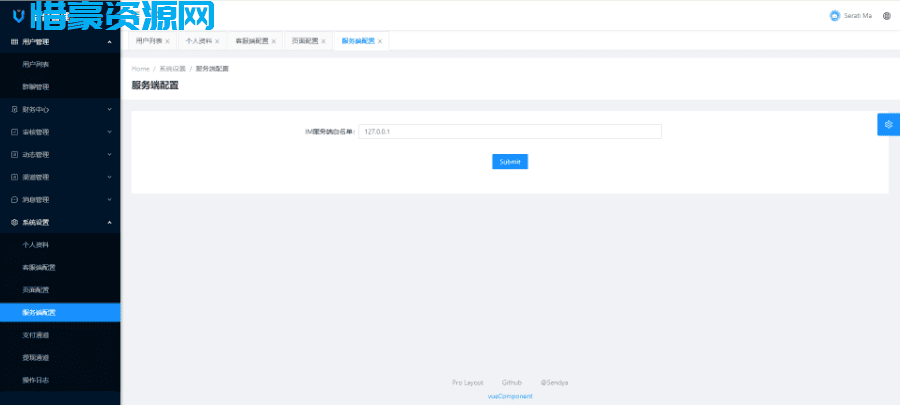Click the 系统设置 breadcrumb link

click(173, 69)
